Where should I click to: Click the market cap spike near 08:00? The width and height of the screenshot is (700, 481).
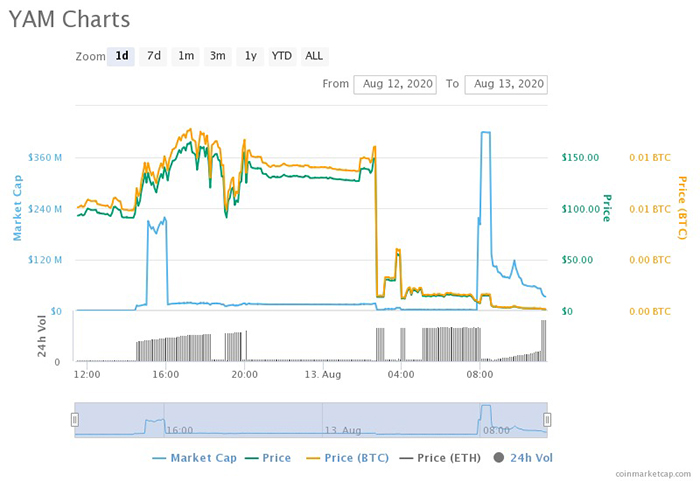tap(486, 133)
